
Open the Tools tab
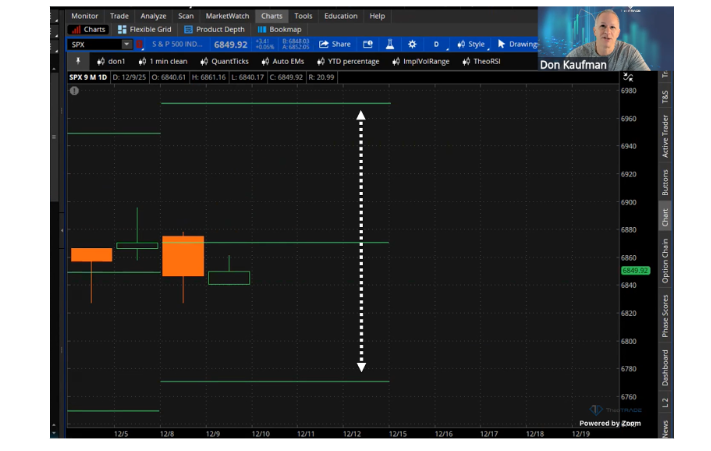[x=303, y=16]
